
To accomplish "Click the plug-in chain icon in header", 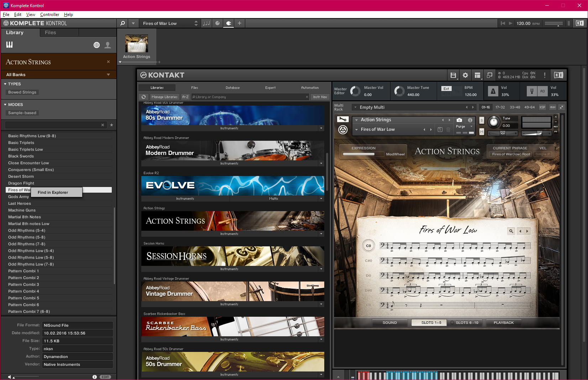I will point(229,23).
